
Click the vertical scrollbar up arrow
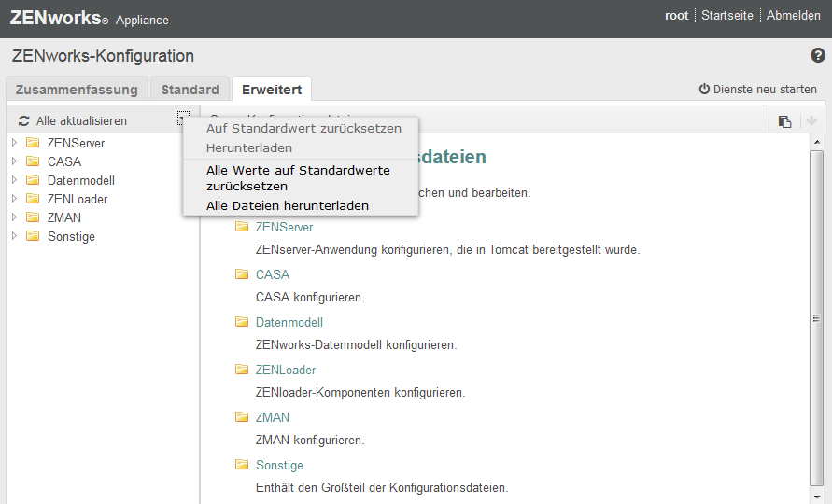click(816, 143)
